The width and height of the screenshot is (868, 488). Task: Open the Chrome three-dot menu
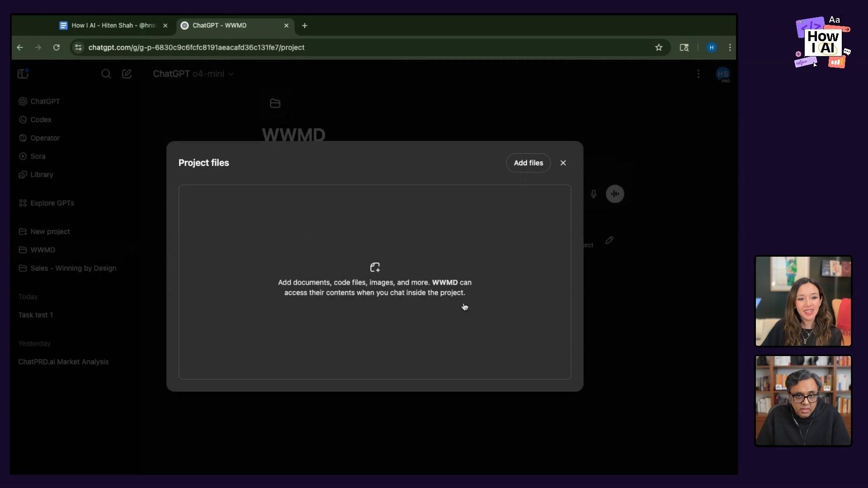point(730,47)
